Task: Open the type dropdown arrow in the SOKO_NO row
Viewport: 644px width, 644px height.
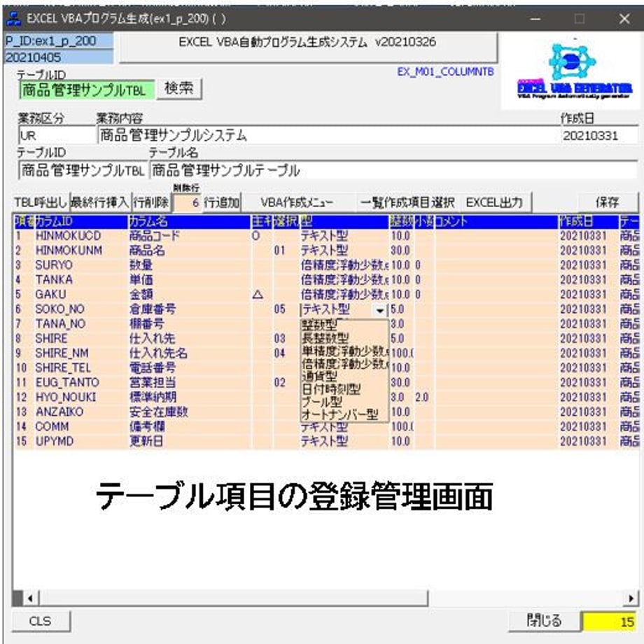Action: [380, 310]
